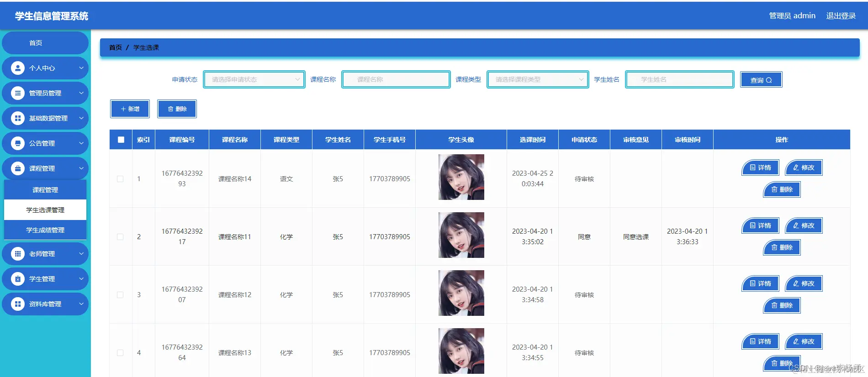The width and height of the screenshot is (868, 377).
Task: Click 详情 document icon for 课程名称12
Action: tap(753, 283)
